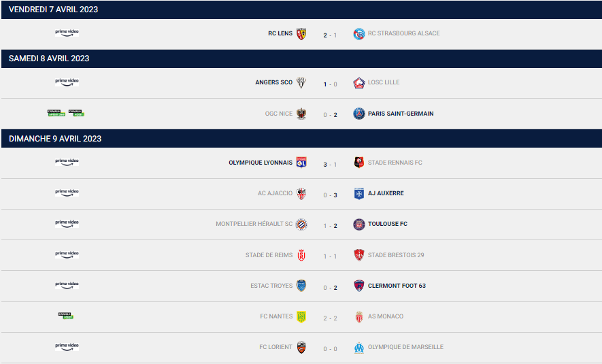602x364 pixels.
Task: Open the TOULOUSE FC team link
Action: pos(387,224)
